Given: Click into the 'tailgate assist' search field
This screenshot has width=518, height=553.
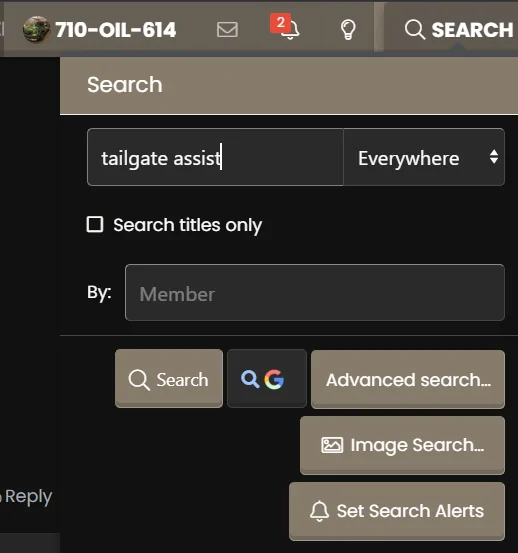Looking at the screenshot, I should [215, 157].
